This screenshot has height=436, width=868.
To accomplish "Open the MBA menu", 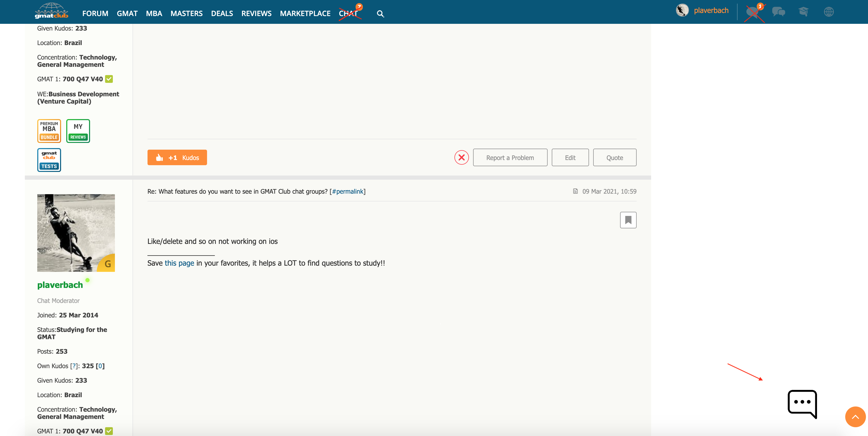I will (154, 13).
